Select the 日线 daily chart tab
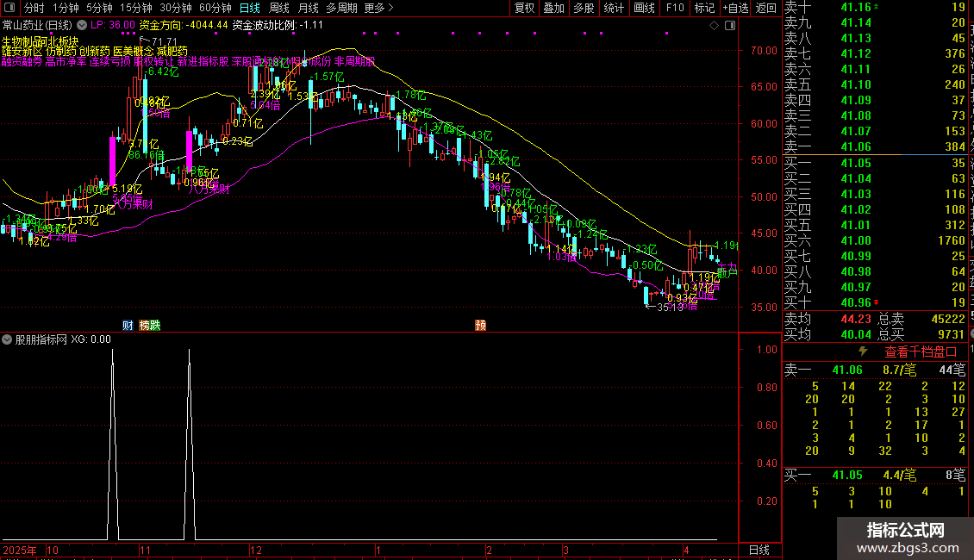Viewport: 974px width, 560px height. [x=250, y=8]
